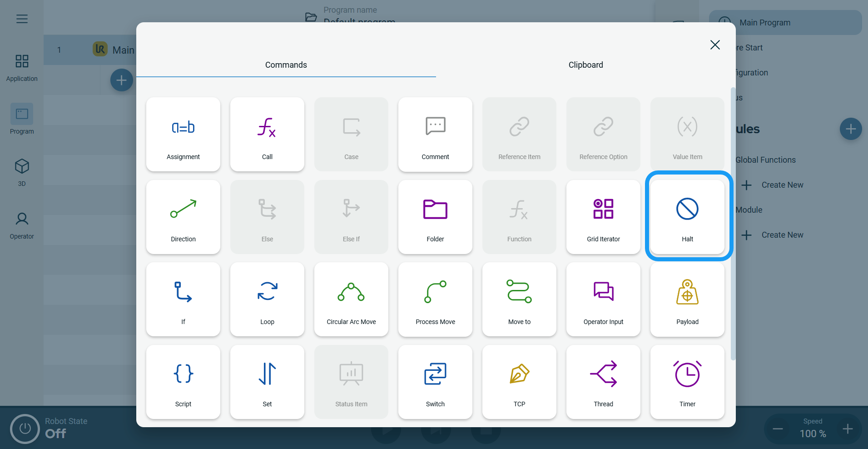
Task: Switch to the Clipboard tab
Action: pos(585,65)
